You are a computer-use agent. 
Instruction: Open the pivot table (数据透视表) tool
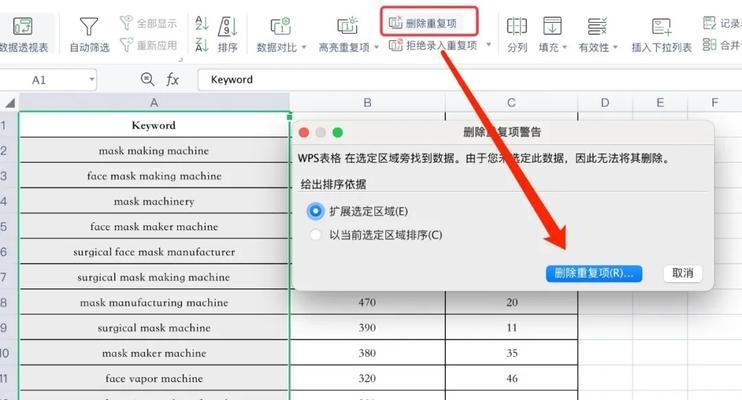[x=22, y=34]
